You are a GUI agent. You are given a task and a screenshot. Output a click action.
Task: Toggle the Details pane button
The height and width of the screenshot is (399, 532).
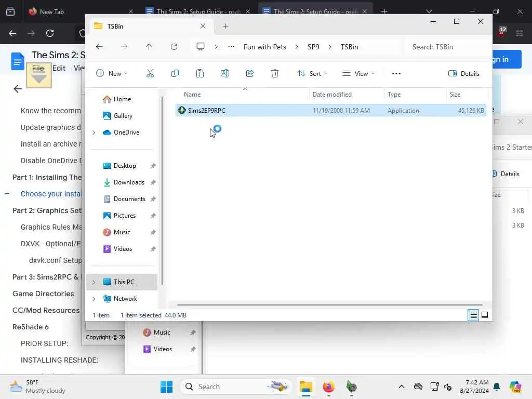[x=464, y=74]
